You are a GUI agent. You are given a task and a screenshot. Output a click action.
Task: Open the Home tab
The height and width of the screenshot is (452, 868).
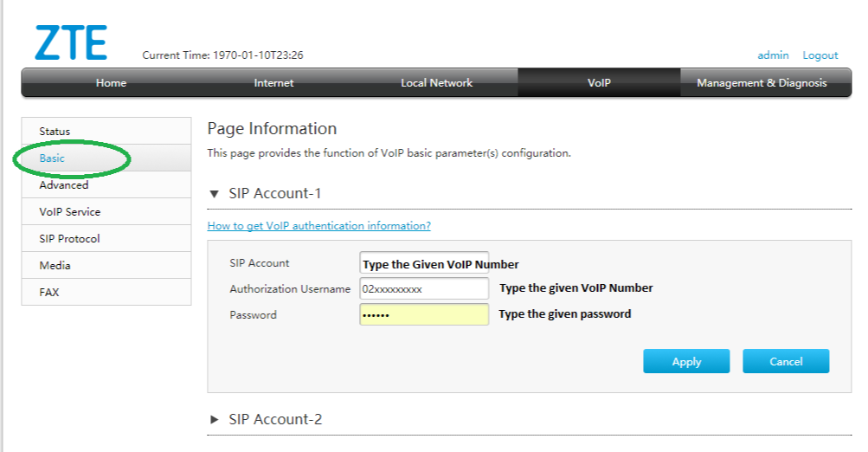(x=111, y=83)
